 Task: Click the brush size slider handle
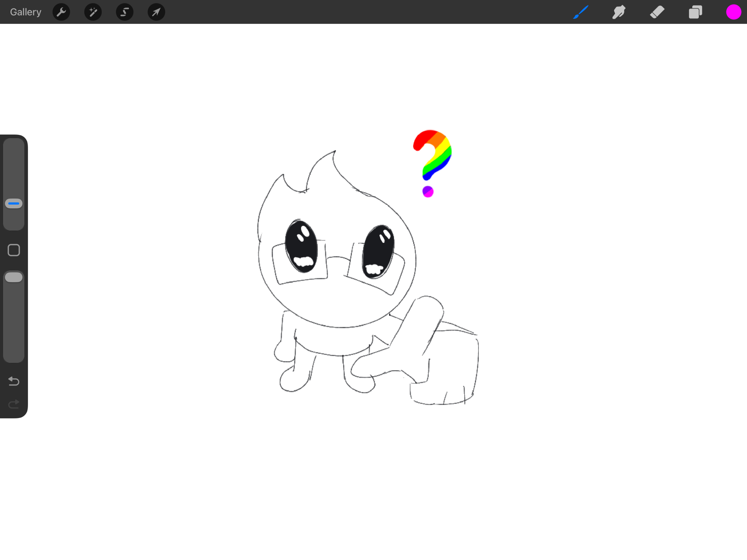[14, 204]
